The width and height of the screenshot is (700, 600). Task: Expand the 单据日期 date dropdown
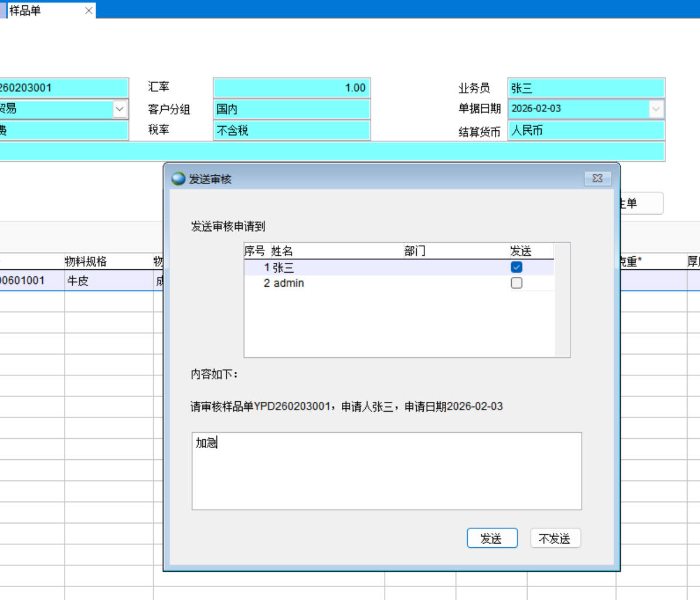[x=656, y=109]
